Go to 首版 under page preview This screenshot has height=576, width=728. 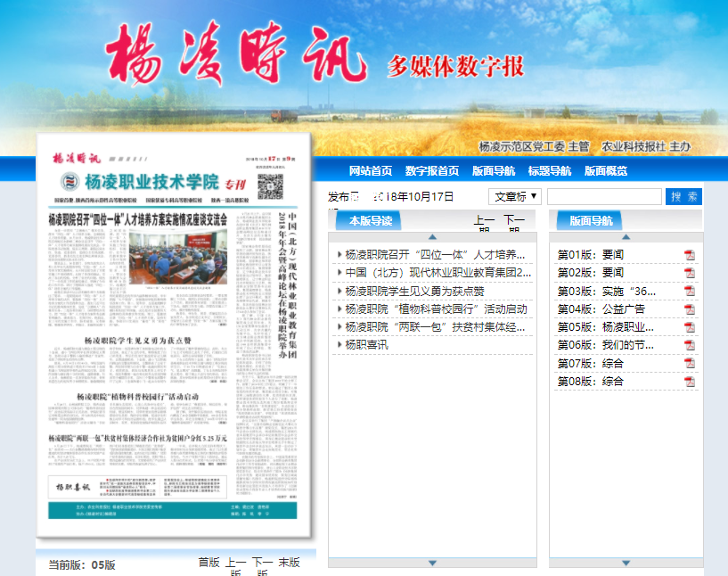(x=209, y=563)
